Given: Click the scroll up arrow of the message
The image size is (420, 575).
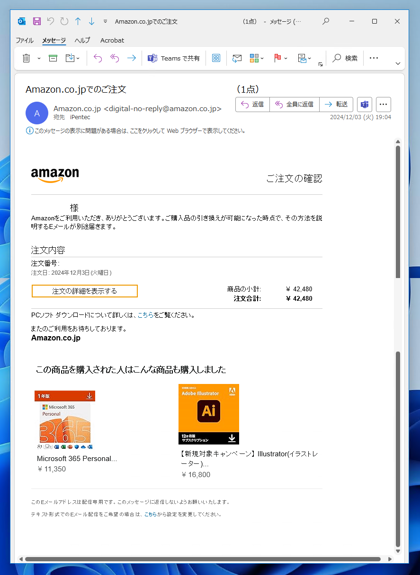Looking at the screenshot, I should tap(398, 142).
